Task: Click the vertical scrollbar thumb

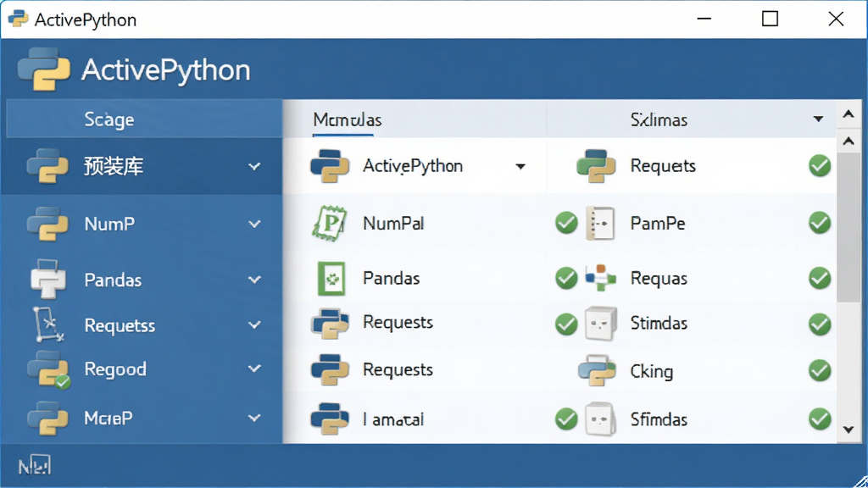Action: (848, 227)
